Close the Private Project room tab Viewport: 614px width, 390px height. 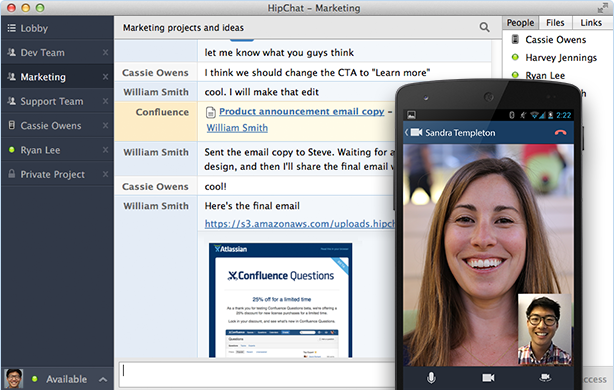click(x=105, y=174)
